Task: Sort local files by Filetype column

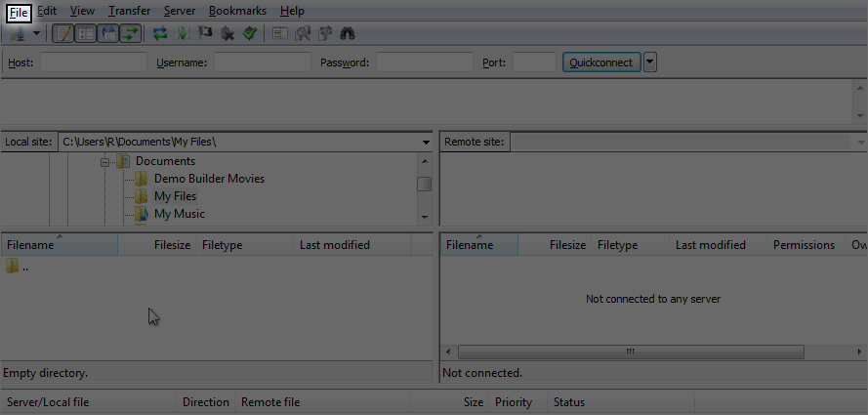Action: pos(245,244)
